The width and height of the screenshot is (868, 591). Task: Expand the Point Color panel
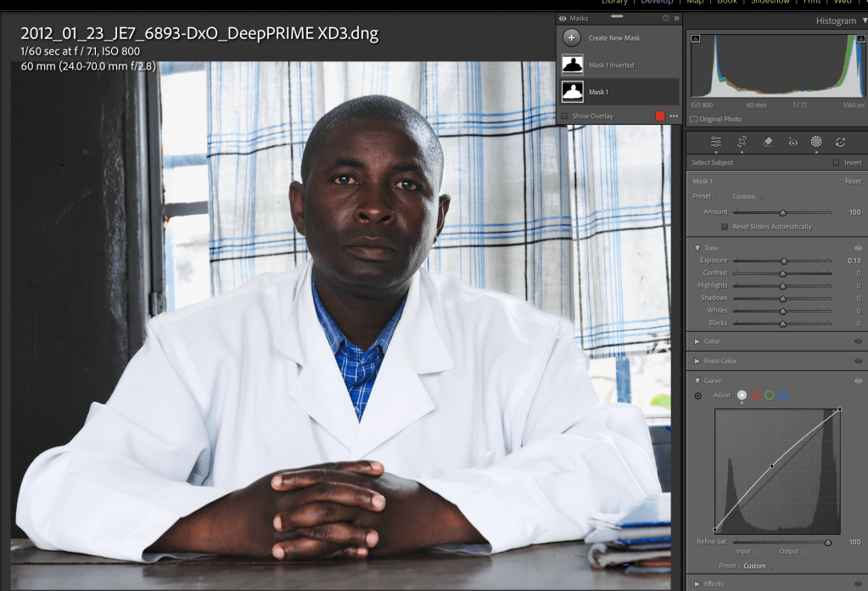point(697,361)
